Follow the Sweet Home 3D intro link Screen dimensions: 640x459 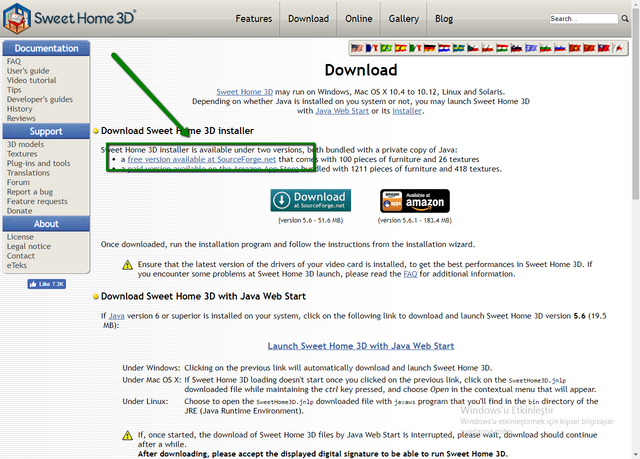tap(244, 92)
